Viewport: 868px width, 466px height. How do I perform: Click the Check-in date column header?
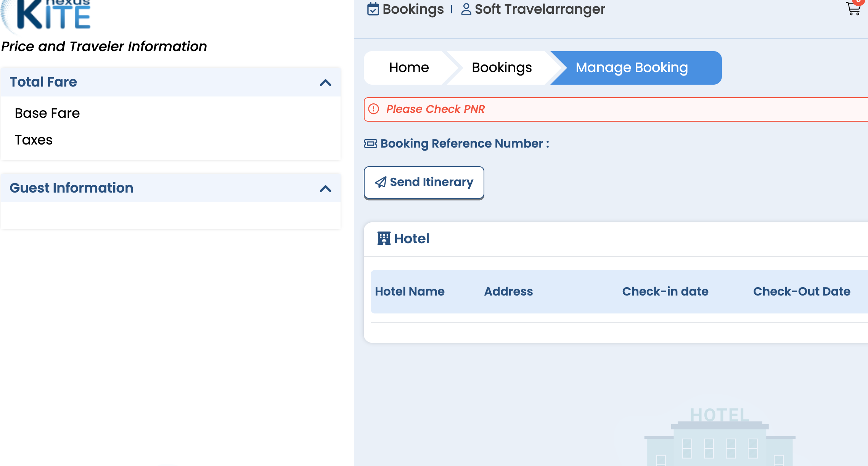(x=665, y=291)
